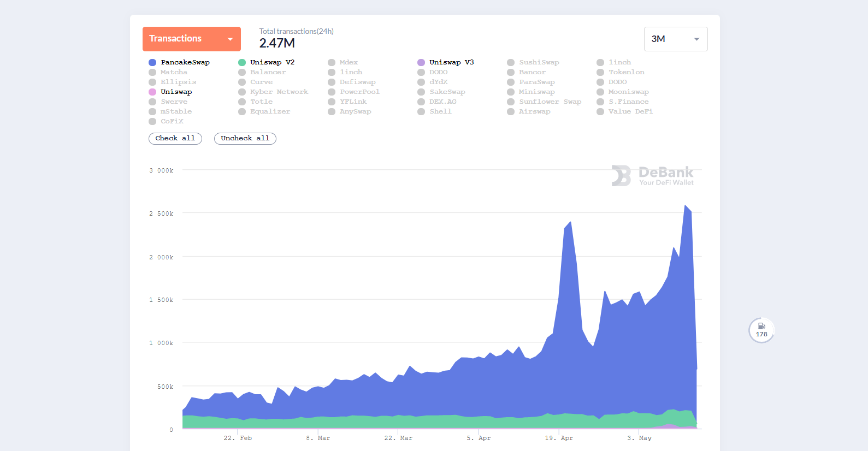Click the Mdex legend marker
This screenshot has width=868, height=451.
tap(332, 63)
